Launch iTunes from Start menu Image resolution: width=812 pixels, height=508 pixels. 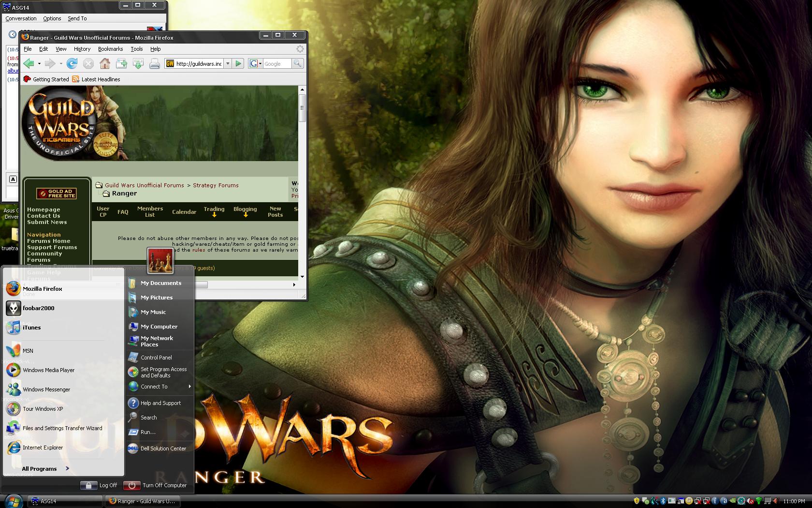63,328
